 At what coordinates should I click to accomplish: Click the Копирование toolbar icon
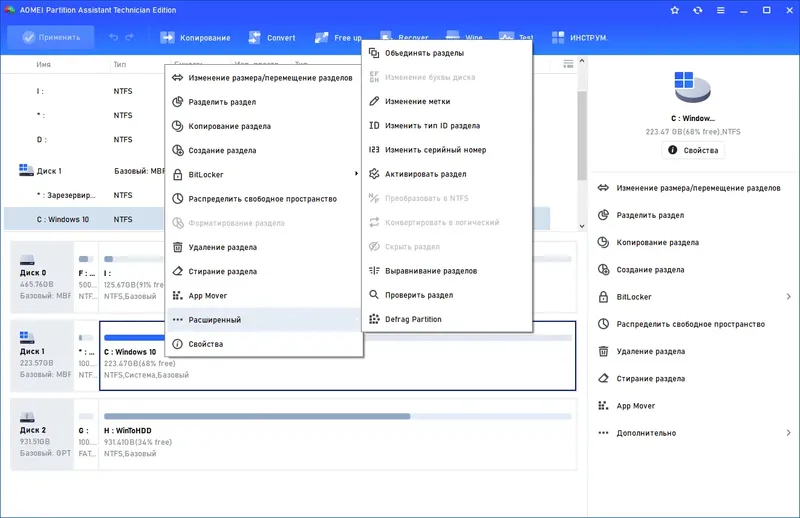point(168,38)
